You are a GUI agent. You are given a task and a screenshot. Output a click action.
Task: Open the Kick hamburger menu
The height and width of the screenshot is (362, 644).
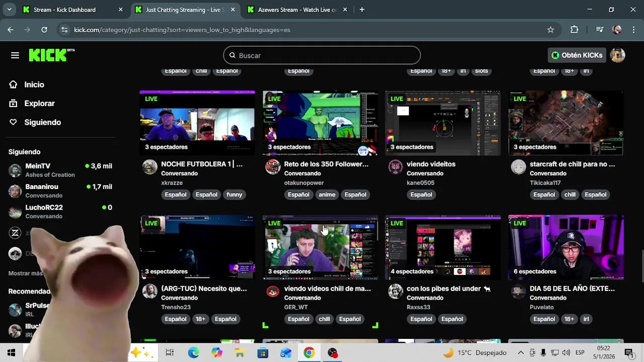pos(15,55)
